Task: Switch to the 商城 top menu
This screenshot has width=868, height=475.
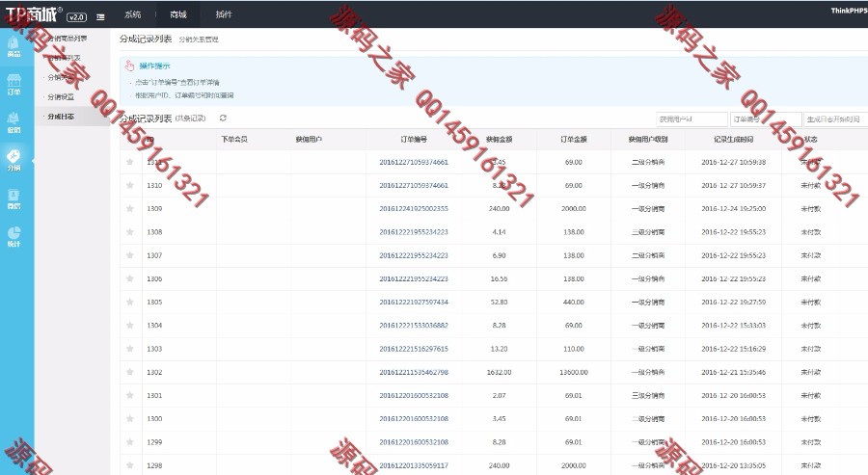Action: pyautogui.click(x=178, y=14)
